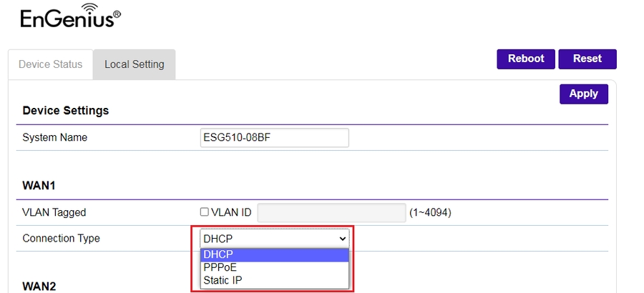Enable the VLAN Tagged checkbox

tap(205, 212)
